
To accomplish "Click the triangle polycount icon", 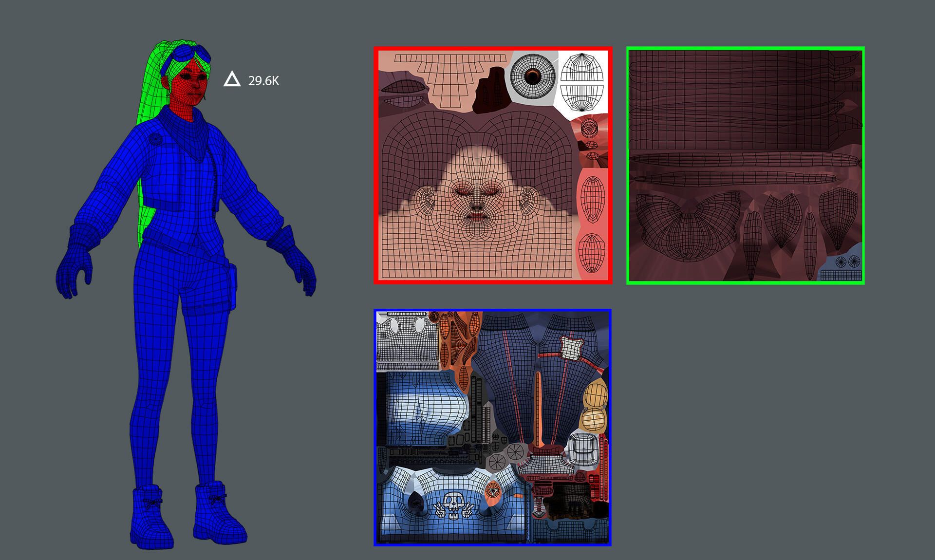I will pos(232,79).
